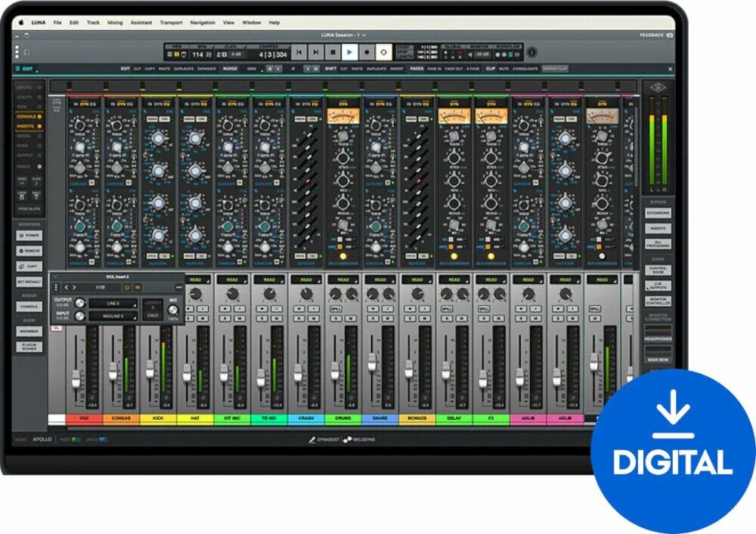The width and height of the screenshot is (756, 534).
Task: Toggle the INSERTS row visibility
Action: click(x=26, y=126)
